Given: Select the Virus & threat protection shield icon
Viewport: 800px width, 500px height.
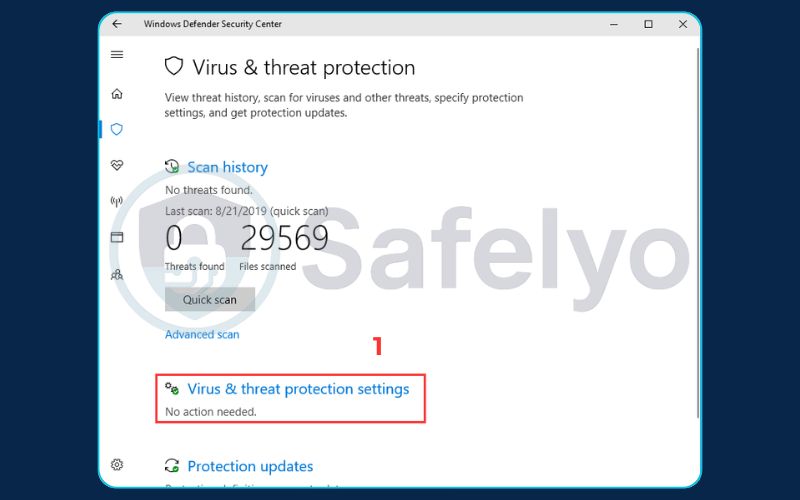Looking at the screenshot, I should tap(117, 129).
